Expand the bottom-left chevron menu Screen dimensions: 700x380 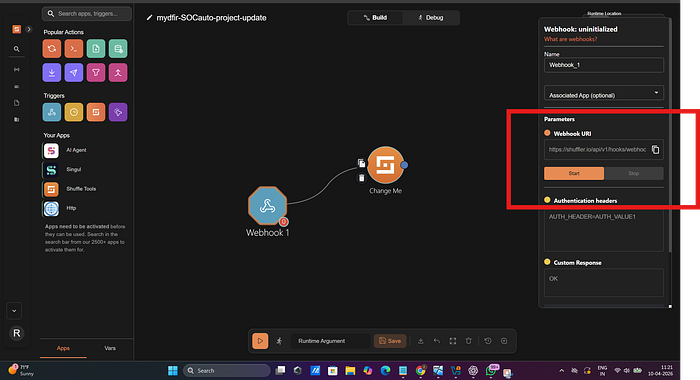point(14,311)
